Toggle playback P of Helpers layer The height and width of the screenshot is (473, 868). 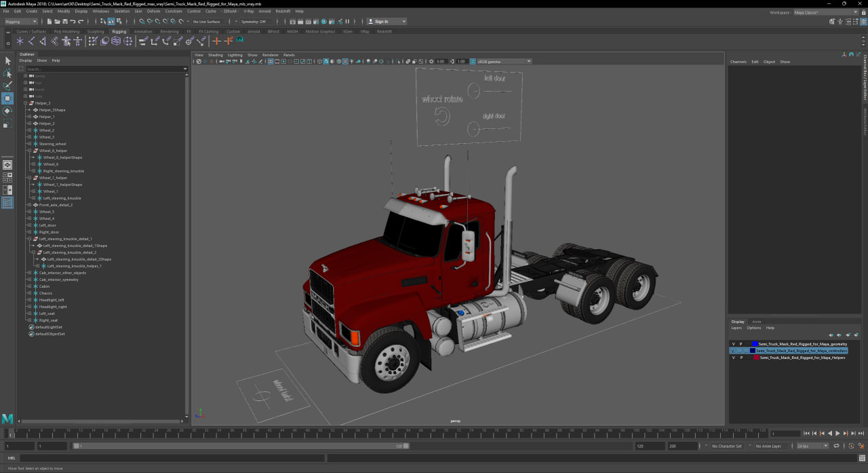[x=741, y=358]
